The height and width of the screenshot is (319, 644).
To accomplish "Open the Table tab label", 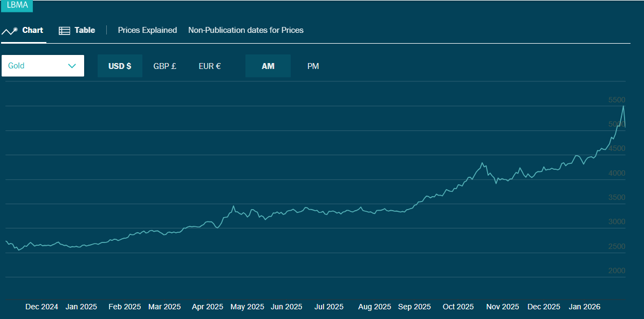I will pyautogui.click(x=85, y=30).
